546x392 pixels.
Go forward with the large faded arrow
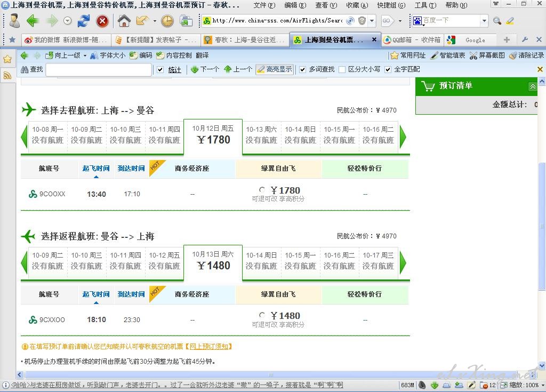[x=52, y=21]
